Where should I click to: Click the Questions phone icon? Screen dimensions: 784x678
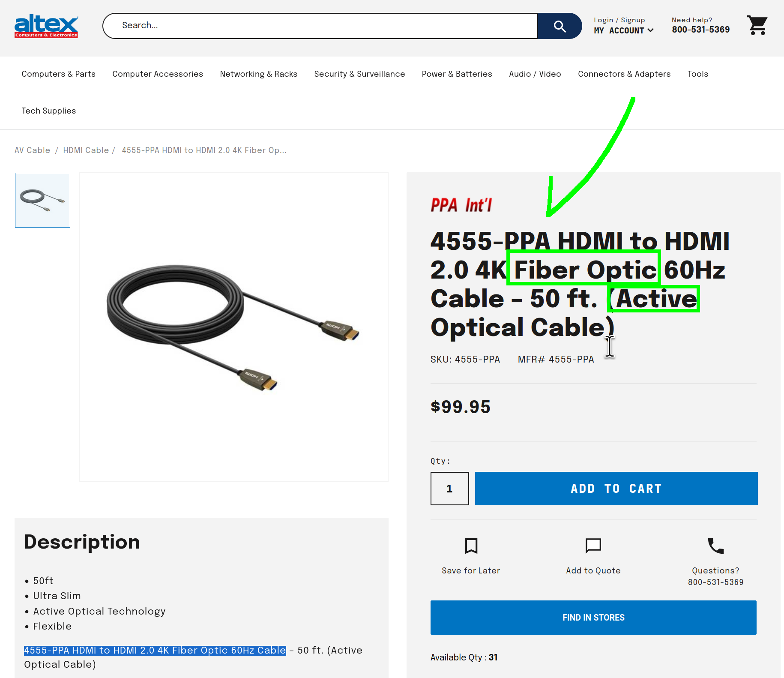click(715, 546)
